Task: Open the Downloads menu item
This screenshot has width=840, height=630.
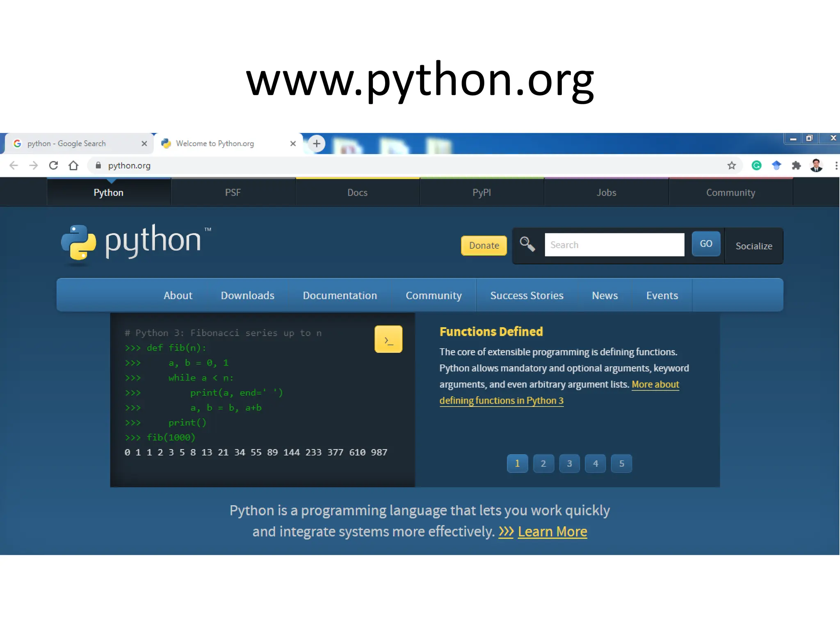Action: pyautogui.click(x=247, y=295)
